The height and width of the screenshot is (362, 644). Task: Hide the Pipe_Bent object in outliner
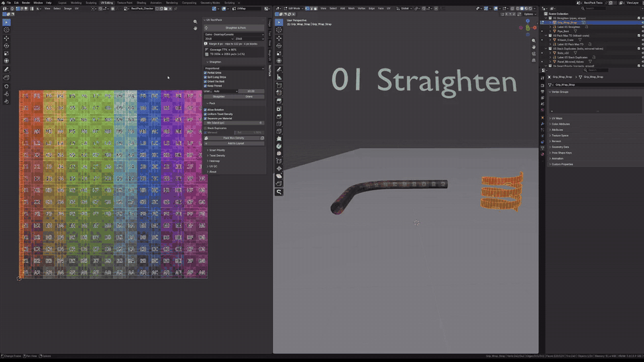pos(643,32)
